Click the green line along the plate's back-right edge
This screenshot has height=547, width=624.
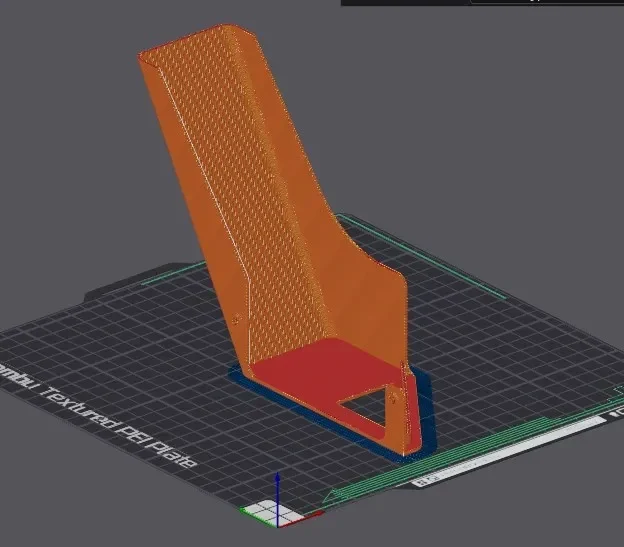(x=422, y=255)
